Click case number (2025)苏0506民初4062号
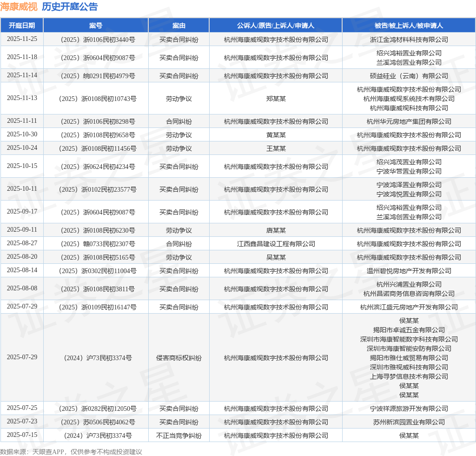 (x=98, y=422)
